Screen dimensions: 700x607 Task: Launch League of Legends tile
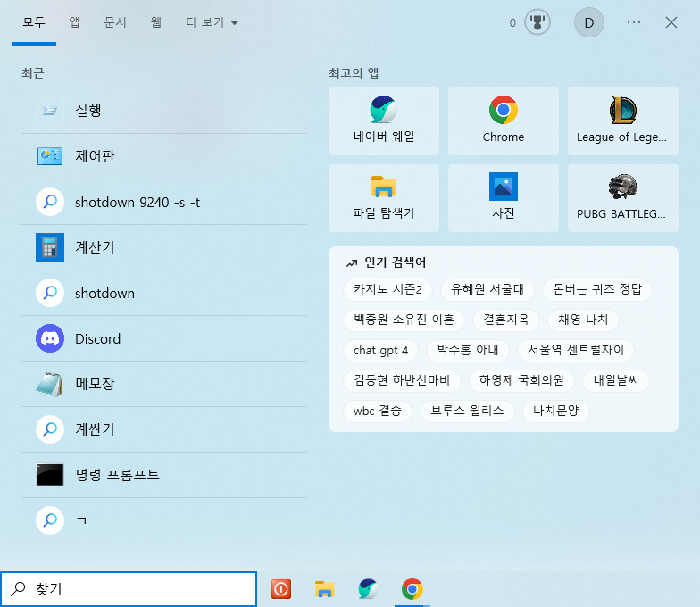click(623, 121)
